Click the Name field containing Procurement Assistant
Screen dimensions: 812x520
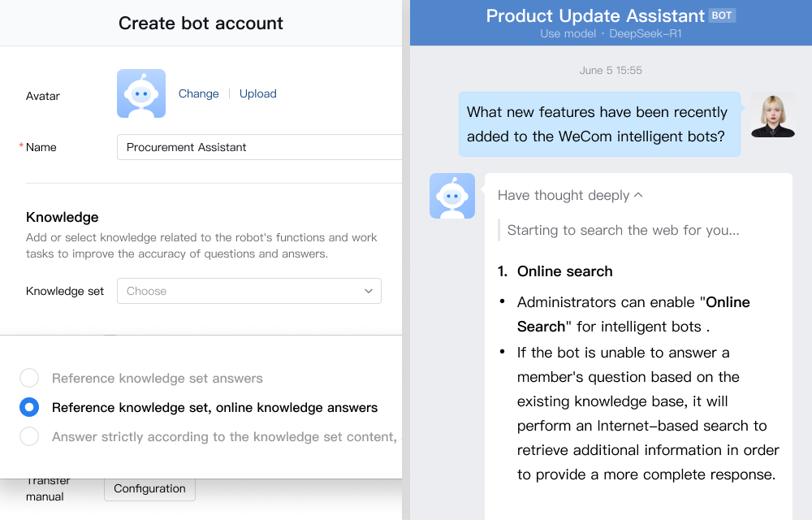click(260, 147)
